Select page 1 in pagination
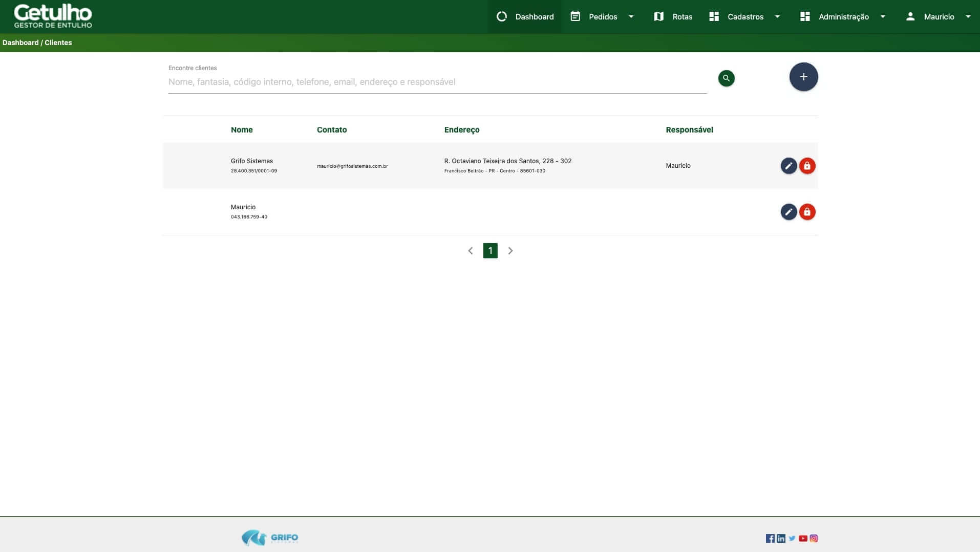The height and width of the screenshot is (552, 980). point(491,251)
